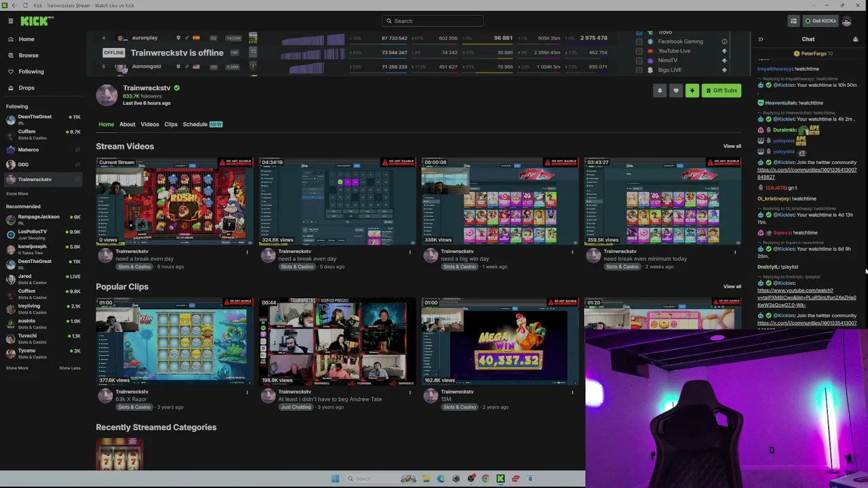The image size is (868, 488).
Task: Reload the page with the refresh icon
Action: (x=26, y=5)
